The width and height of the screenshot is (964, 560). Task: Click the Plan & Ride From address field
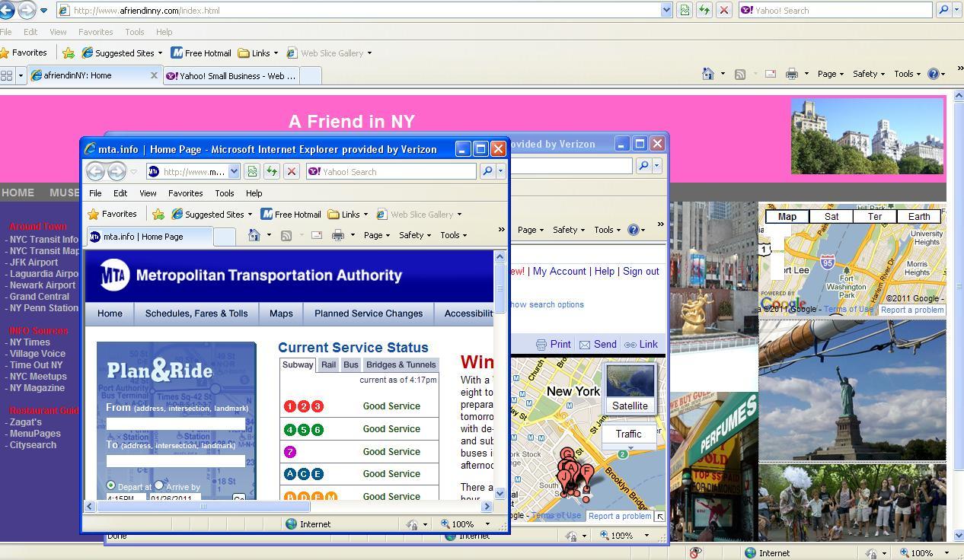[176, 423]
